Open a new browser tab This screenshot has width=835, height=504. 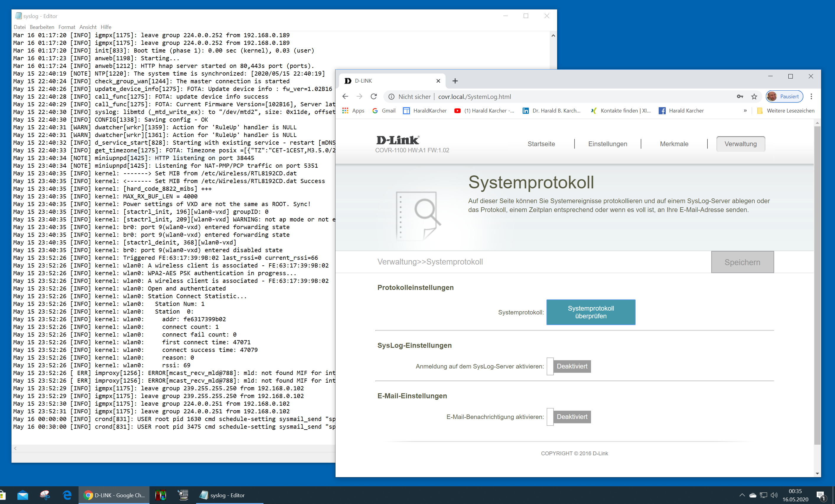click(455, 81)
